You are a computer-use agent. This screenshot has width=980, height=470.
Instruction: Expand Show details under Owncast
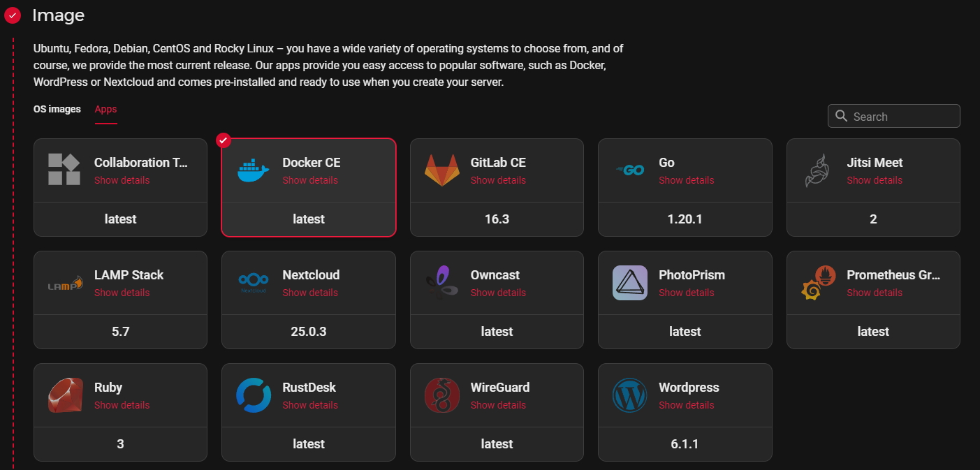(x=498, y=293)
